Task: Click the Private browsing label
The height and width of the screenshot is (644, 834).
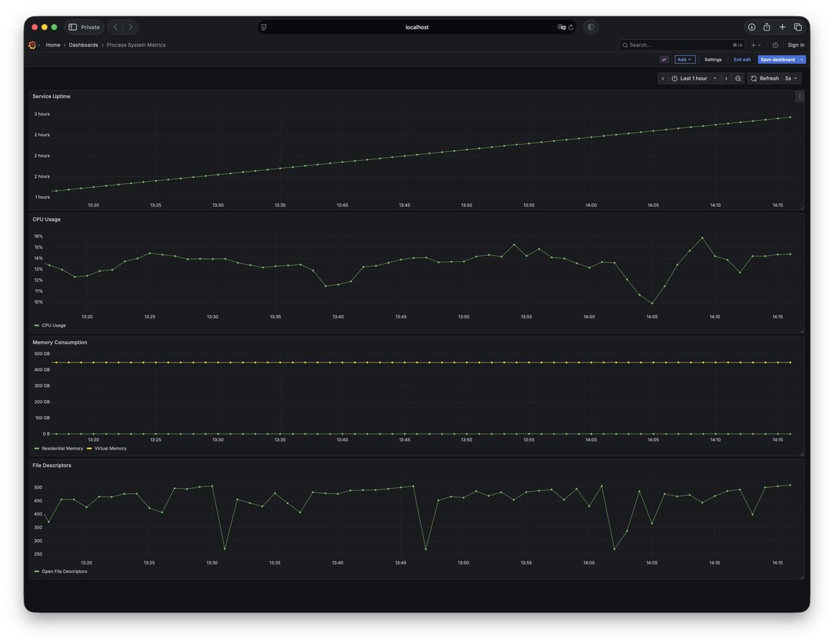Action: (x=90, y=27)
